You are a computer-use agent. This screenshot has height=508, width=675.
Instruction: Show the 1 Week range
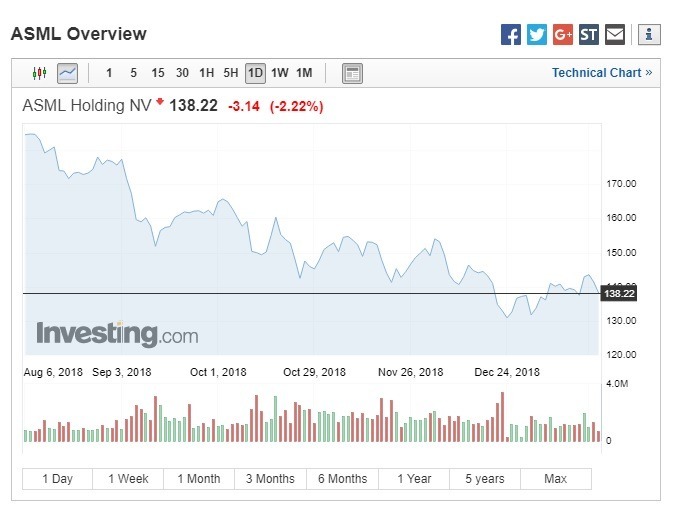(x=128, y=479)
